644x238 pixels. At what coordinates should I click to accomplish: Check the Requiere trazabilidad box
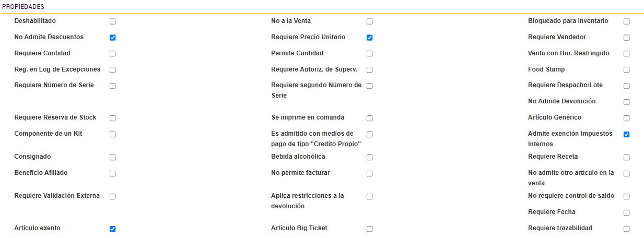tap(627, 229)
